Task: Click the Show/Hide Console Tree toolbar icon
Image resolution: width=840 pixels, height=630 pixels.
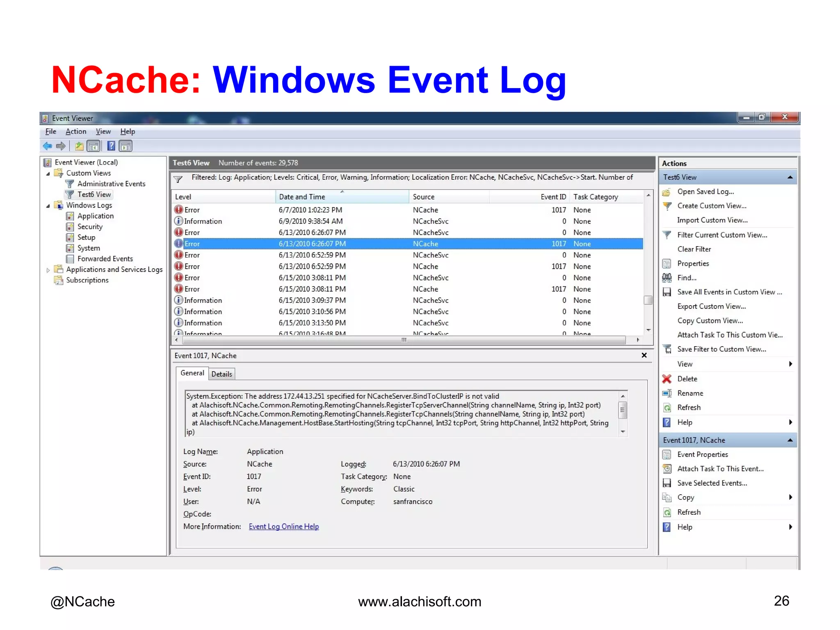Action: (94, 146)
